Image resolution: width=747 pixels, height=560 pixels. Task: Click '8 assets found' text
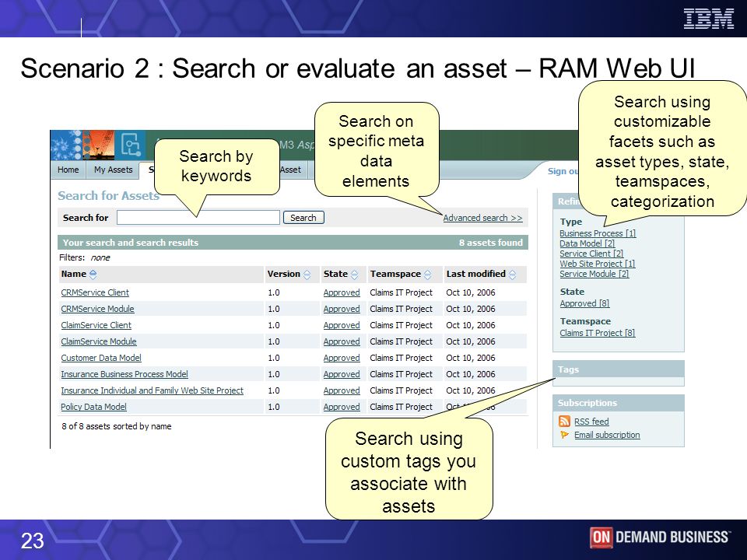[491, 243]
